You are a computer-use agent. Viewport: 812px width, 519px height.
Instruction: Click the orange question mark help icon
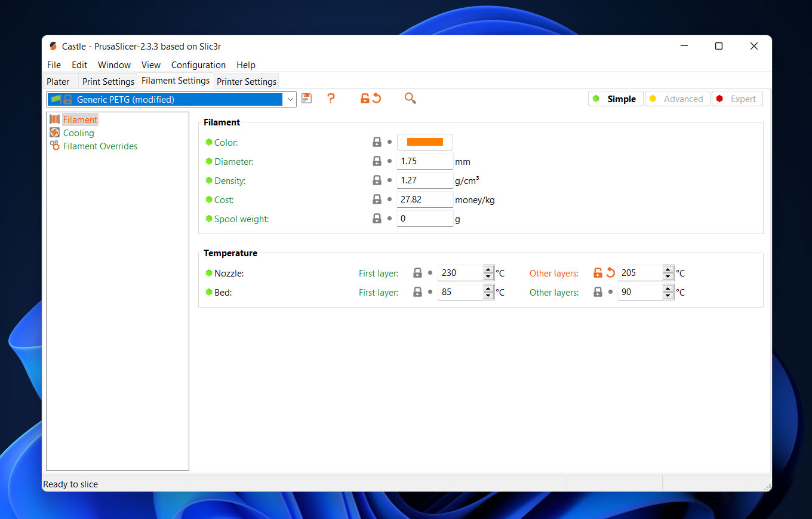pos(331,99)
